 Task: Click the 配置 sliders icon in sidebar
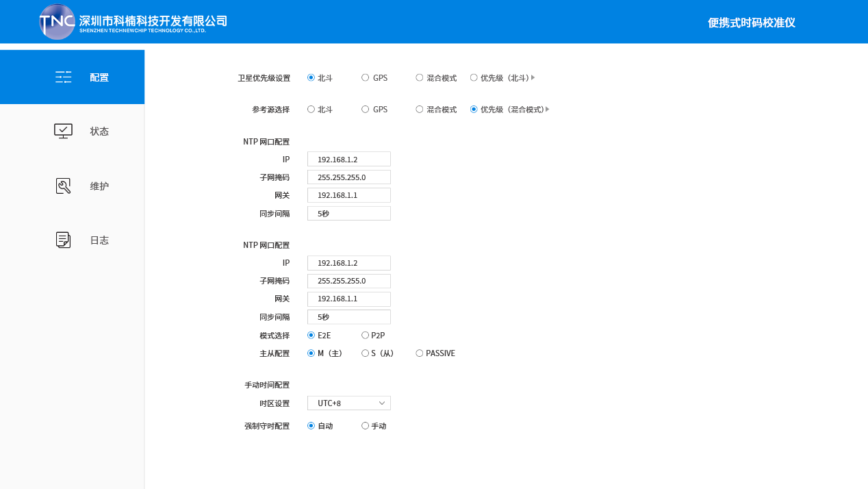[63, 77]
